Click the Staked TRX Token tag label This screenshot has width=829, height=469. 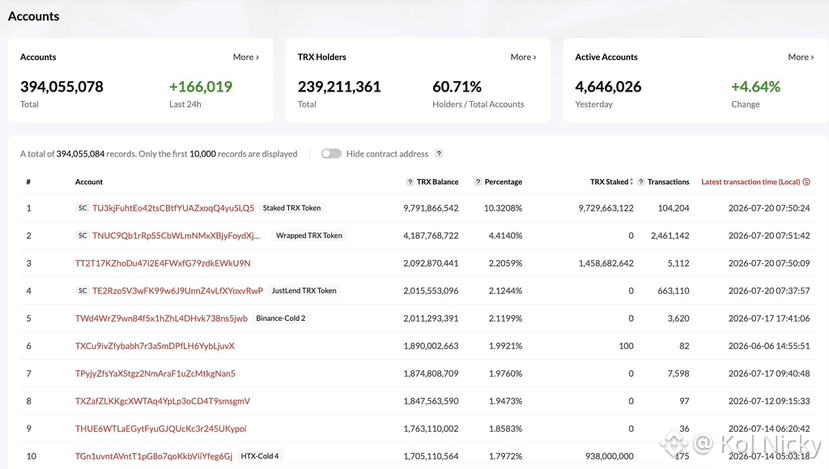[x=292, y=208]
